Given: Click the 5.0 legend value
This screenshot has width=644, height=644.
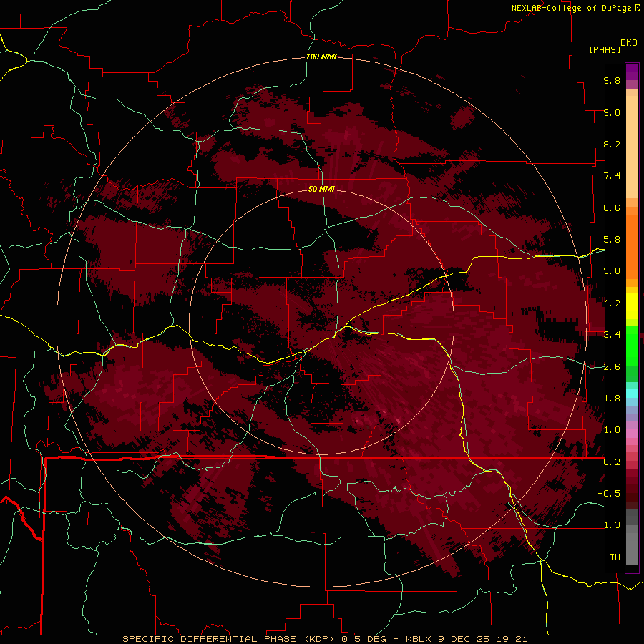Looking at the screenshot, I should (612, 271).
